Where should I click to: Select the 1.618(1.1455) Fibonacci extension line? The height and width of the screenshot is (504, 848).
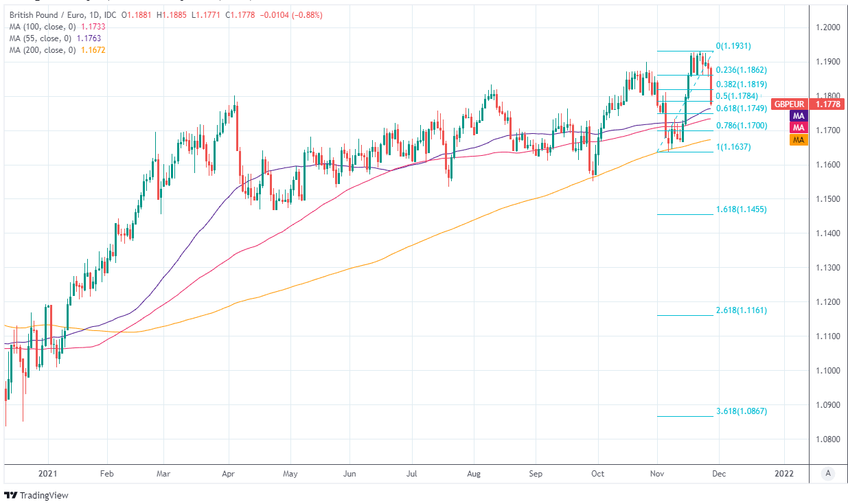point(685,214)
